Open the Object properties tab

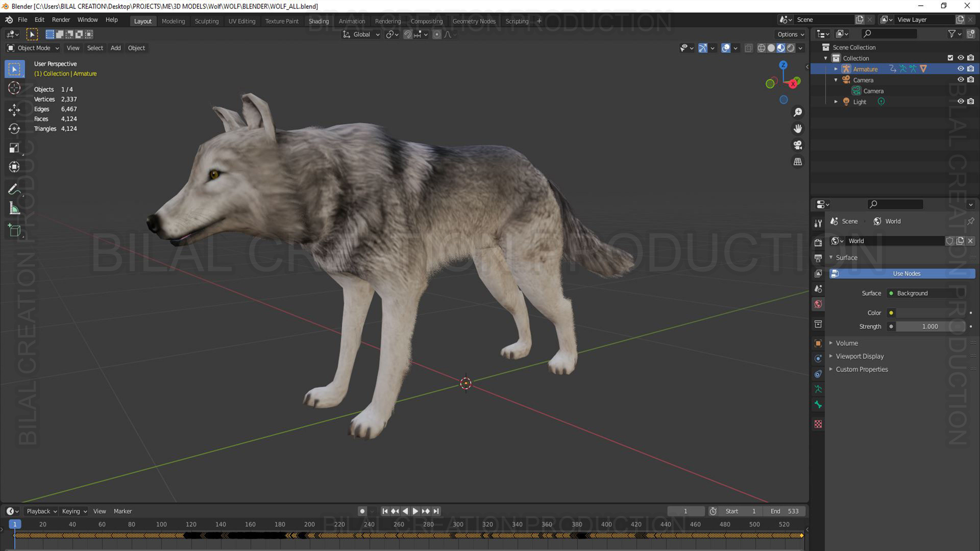pos(818,343)
